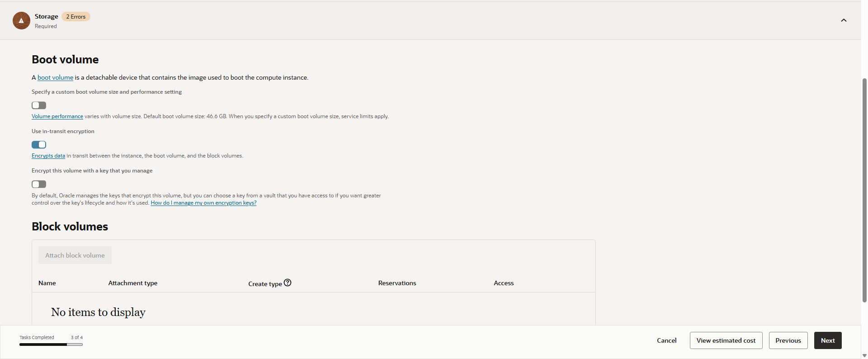Open How do I manage encryption keys link
Image resolution: width=868 pixels, height=359 pixels.
(x=203, y=203)
